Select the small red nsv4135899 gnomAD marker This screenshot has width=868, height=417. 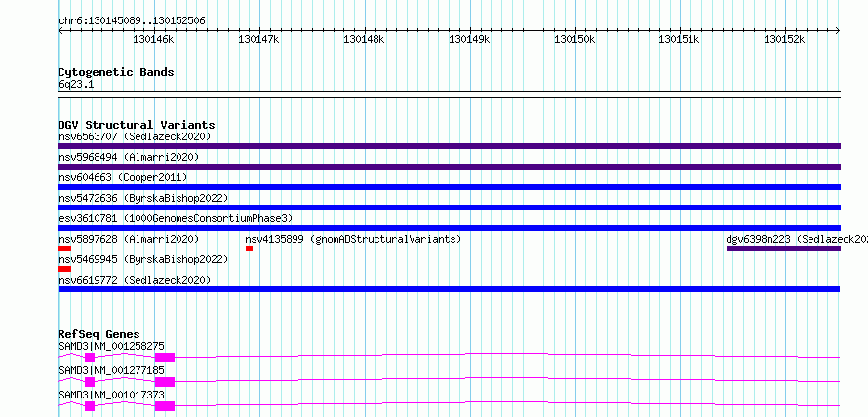pos(249,248)
